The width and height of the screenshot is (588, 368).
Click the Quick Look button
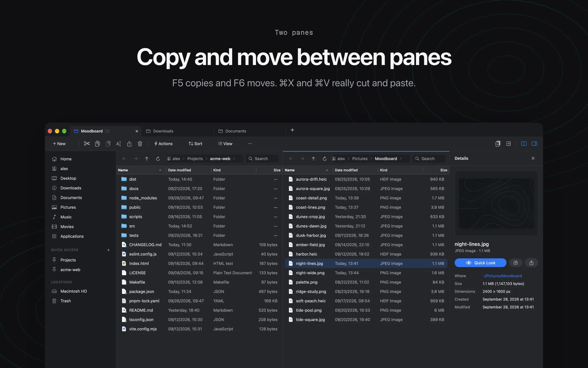click(x=480, y=263)
